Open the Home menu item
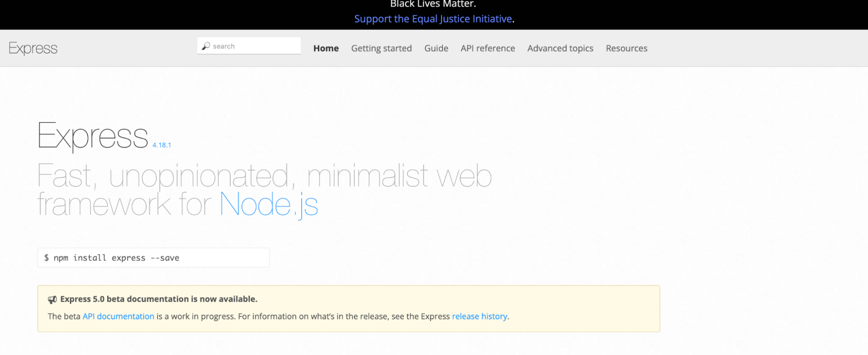868x355 pixels. (326, 48)
